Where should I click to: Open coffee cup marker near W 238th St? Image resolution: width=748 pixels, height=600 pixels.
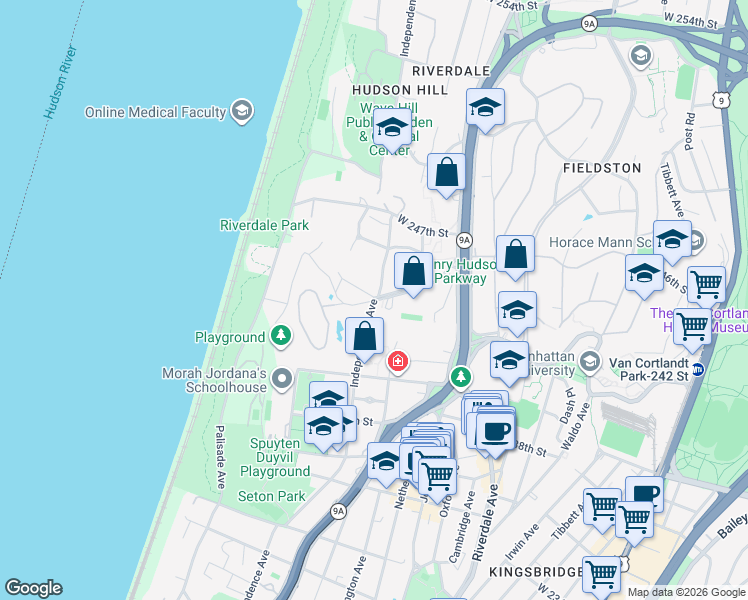[x=496, y=433]
